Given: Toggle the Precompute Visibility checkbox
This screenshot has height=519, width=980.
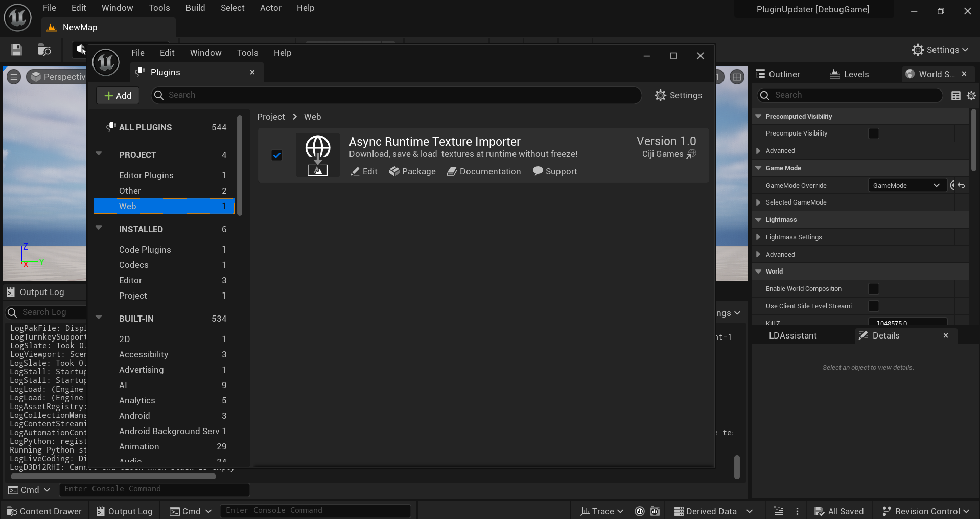Looking at the screenshot, I should [874, 133].
